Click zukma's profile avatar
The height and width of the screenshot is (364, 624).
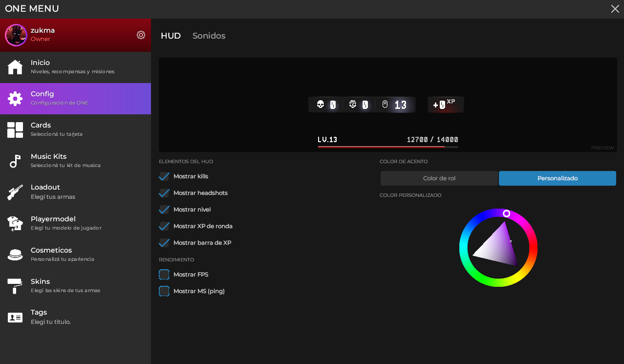click(x=16, y=35)
